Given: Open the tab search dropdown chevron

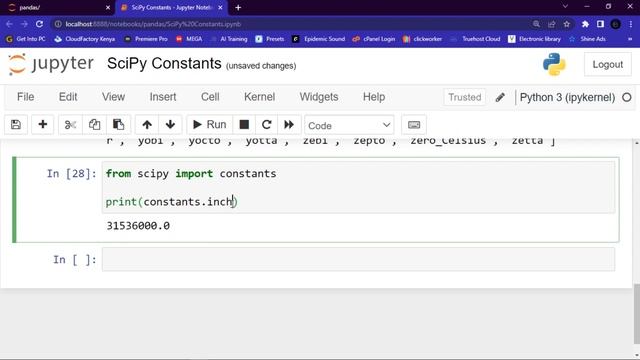Looking at the screenshot, I should [565, 7].
